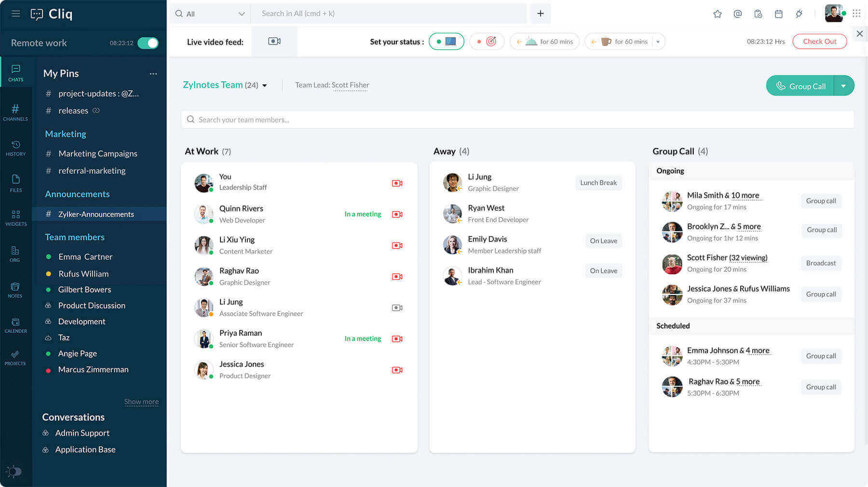
Task: Click Broadcast button for Scott Fisher
Action: tap(821, 263)
